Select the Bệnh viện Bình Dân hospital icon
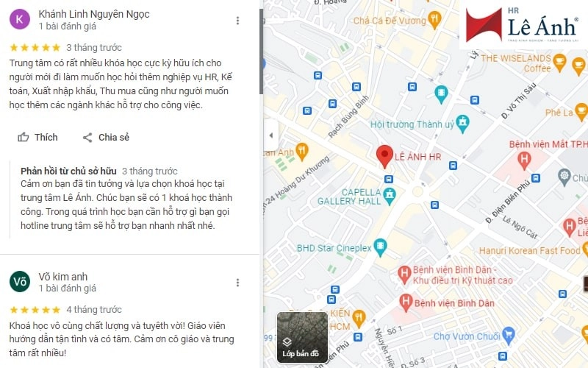Image resolution: width=588 pixels, height=368 pixels. click(406, 303)
